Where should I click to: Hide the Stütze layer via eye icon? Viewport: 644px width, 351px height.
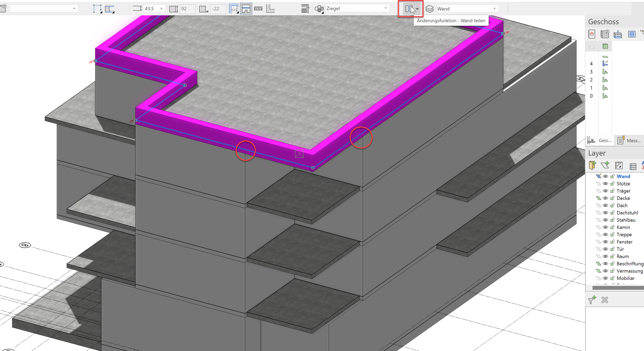pyautogui.click(x=605, y=184)
